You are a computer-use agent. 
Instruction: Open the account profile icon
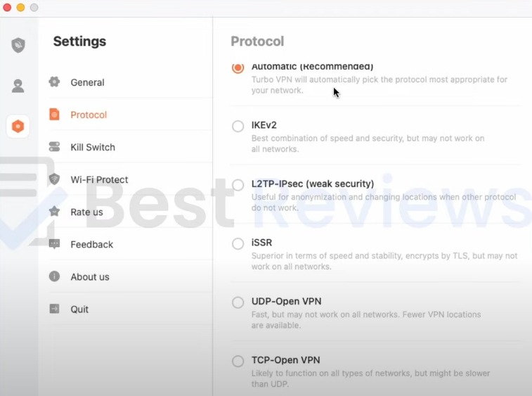18,86
